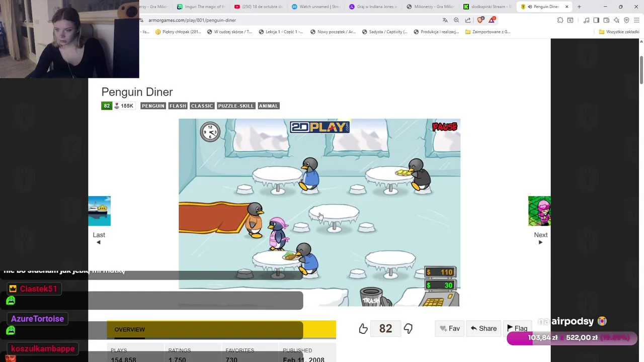Image resolution: width=644 pixels, height=362 pixels.
Task: Click the Flag button
Action: point(517,328)
